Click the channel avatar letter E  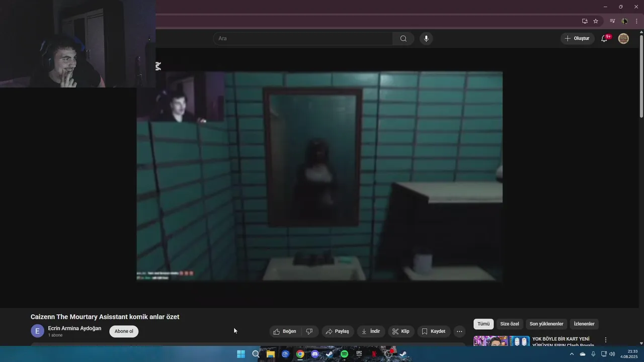click(x=37, y=331)
